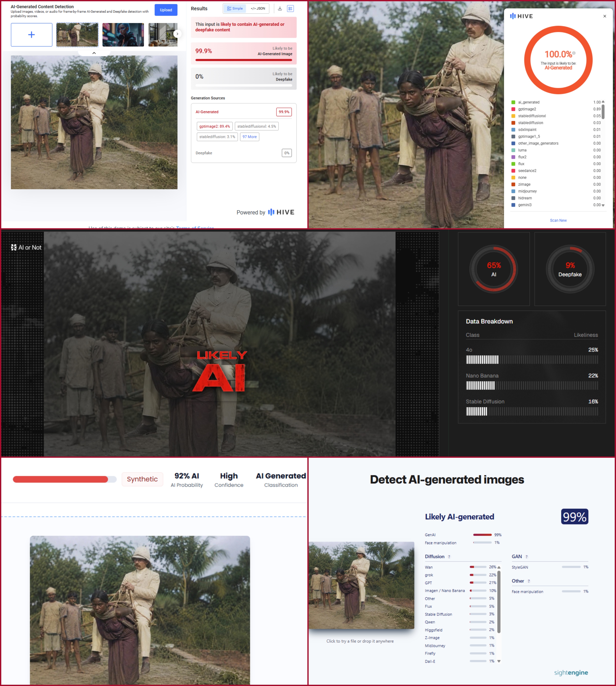The height and width of the screenshot is (686, 616).
Task: Click the download results icon
Action: [280, 8]
